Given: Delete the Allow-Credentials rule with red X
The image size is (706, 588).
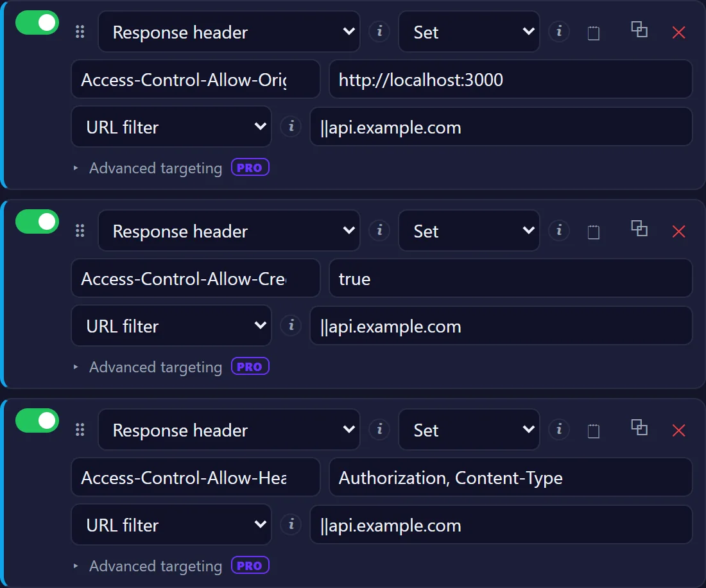Looking at the screenshot, I should click(x=678, y=232).
